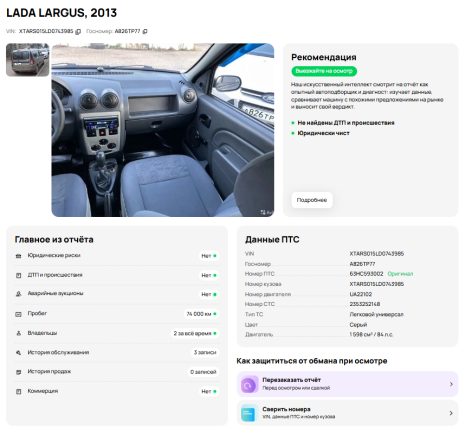Click Не найдены ДТП и происшествия bullet
This screenshot has height=447, width=472.
tap(346, 123)
